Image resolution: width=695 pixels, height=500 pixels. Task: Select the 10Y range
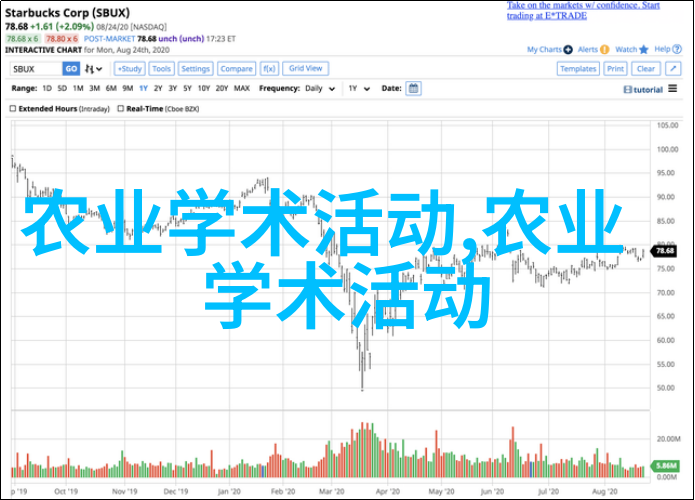(x=203, y=88)
